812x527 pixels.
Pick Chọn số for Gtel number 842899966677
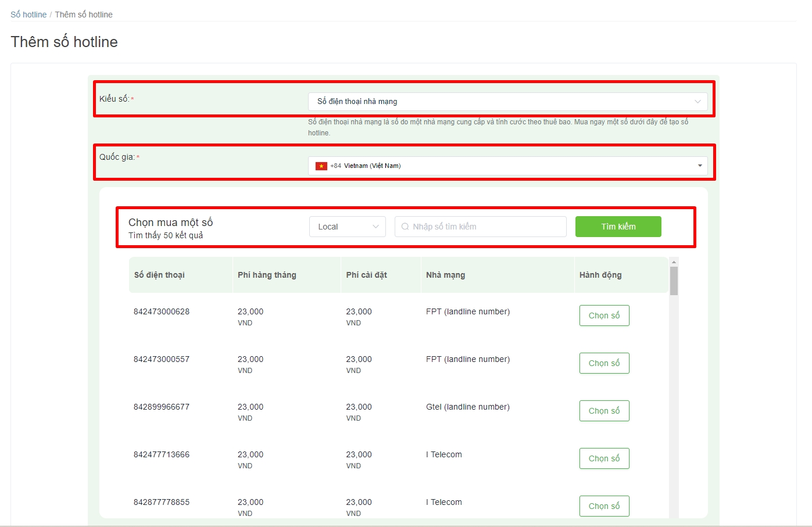[x=604, y=411]
